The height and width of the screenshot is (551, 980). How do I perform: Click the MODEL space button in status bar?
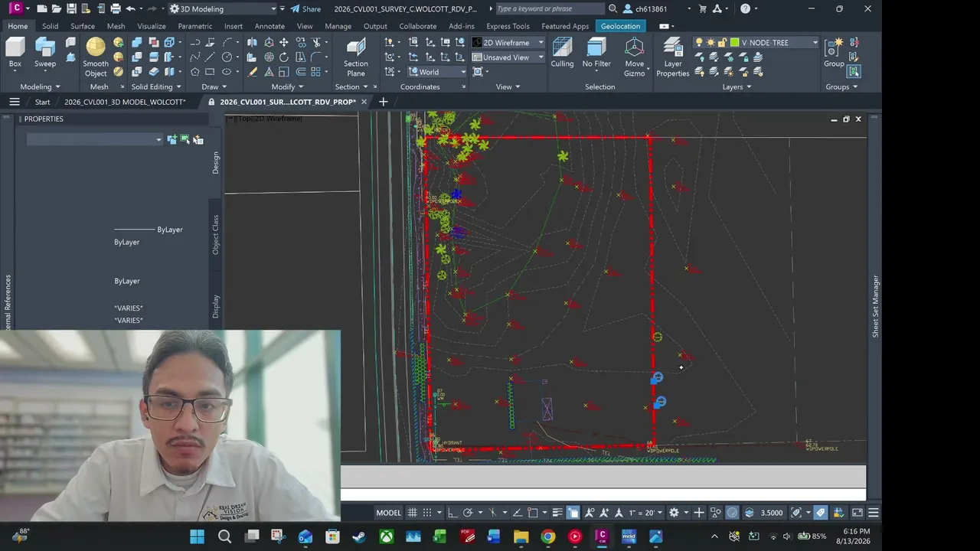click(x=388, y=513)
